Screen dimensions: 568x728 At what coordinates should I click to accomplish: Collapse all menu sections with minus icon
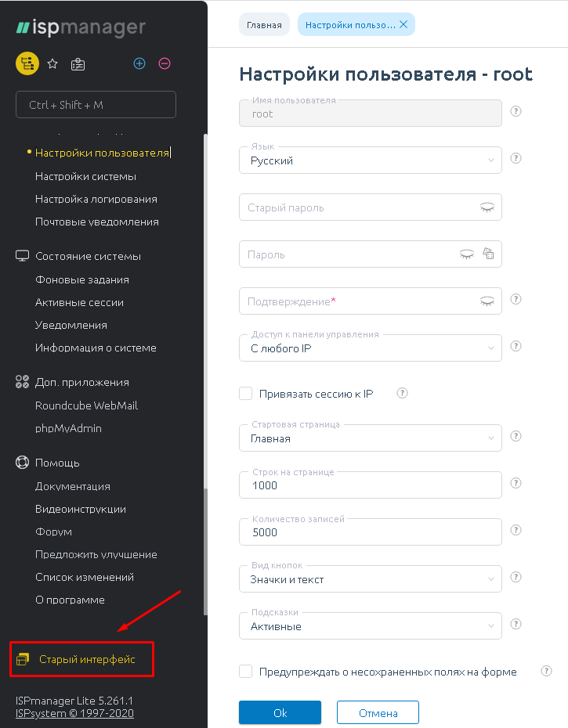165,63
